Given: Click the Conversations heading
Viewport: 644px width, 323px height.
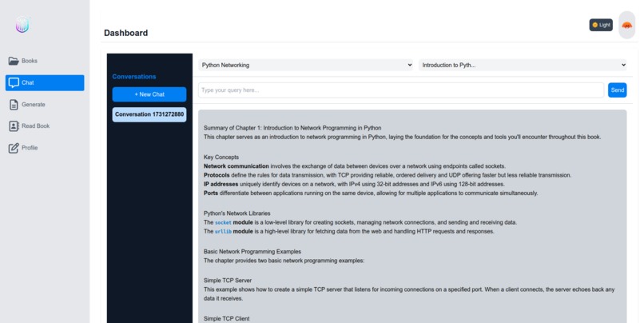Looking at the screenshot, I should coord(134,77).
